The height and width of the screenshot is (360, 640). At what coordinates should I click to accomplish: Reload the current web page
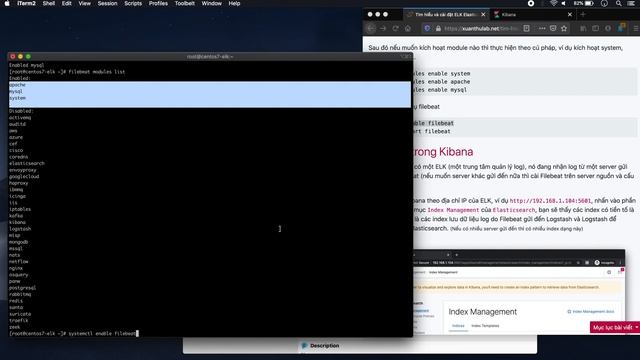tap(395, 28)
